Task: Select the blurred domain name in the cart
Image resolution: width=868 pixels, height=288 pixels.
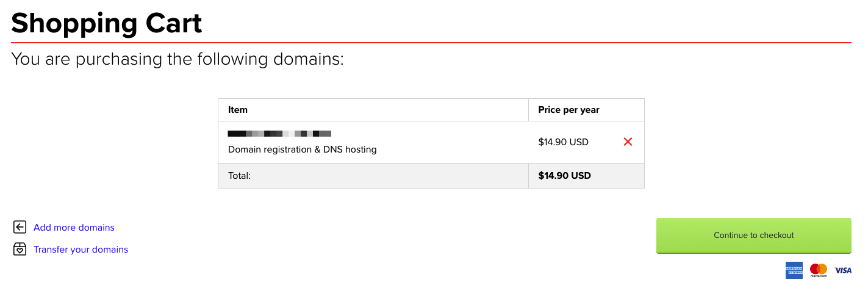Action: tap(279, 133)
